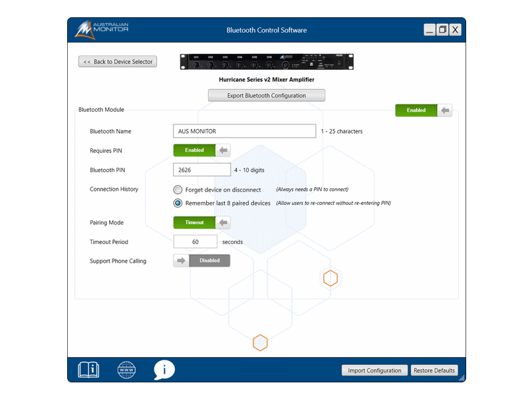Click Import Configuration button
The image size is (532, 399).
pos(374,370)
